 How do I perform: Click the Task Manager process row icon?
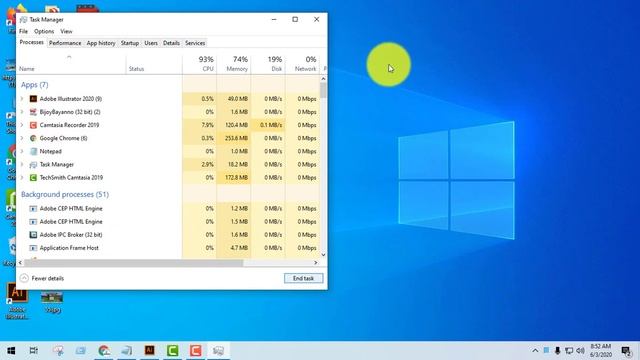coord(33,164)
